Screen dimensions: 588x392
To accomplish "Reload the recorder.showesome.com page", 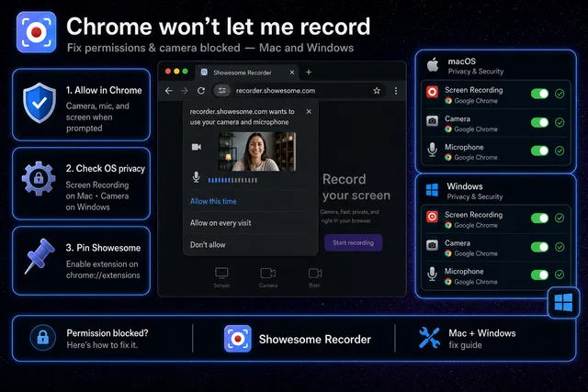I will click(x=201, y=91).
